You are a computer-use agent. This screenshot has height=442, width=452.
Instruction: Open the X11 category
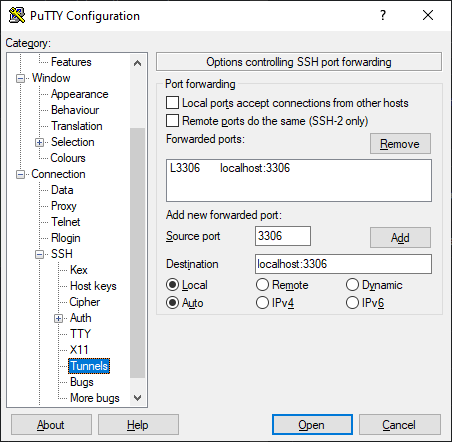[x=79, y=350]
